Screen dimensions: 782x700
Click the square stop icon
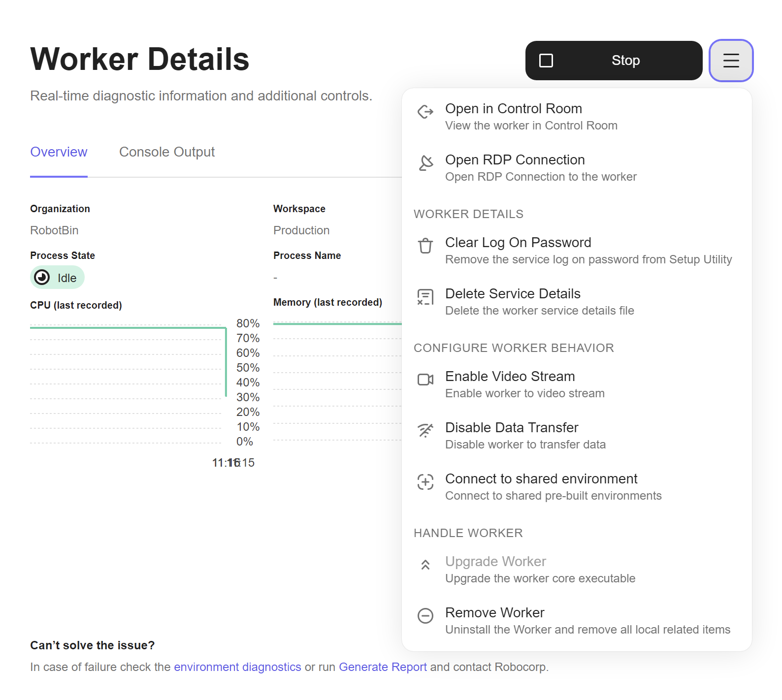click(546, 61)
